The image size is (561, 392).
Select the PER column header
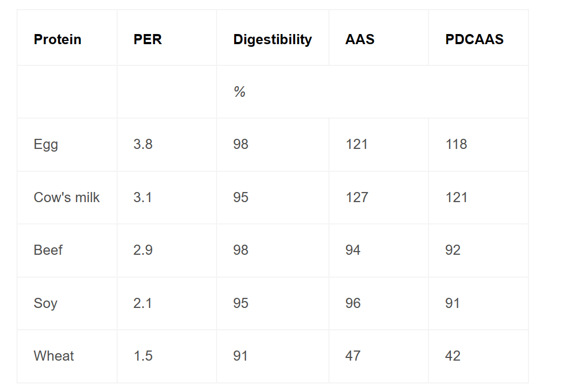(147, 39)
